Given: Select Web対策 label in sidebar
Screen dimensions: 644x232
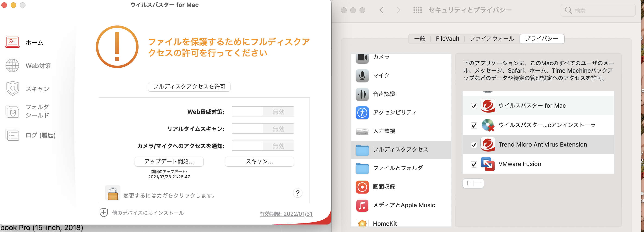Looking at the screenshot, I should tap(38, 66).
